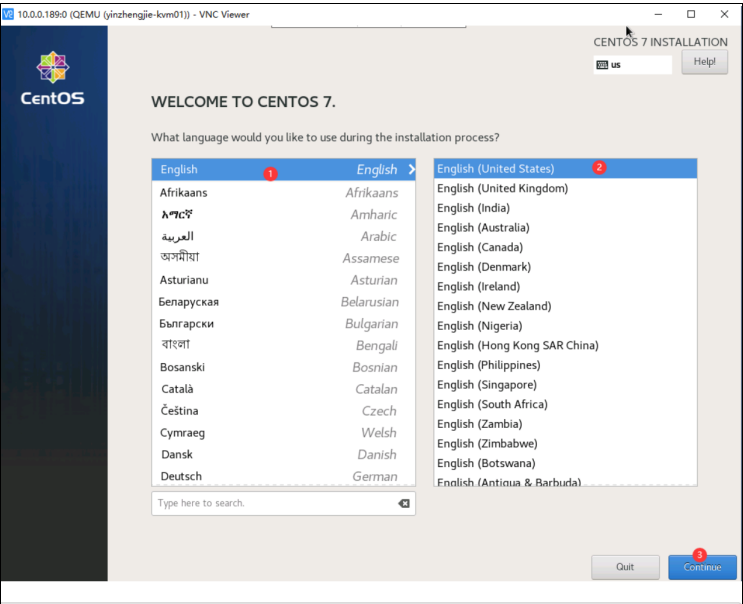Maximize the VNC Viewer window
Viewport: 743px width, 604px height.
pyautogui.click(x=691, y=14)
